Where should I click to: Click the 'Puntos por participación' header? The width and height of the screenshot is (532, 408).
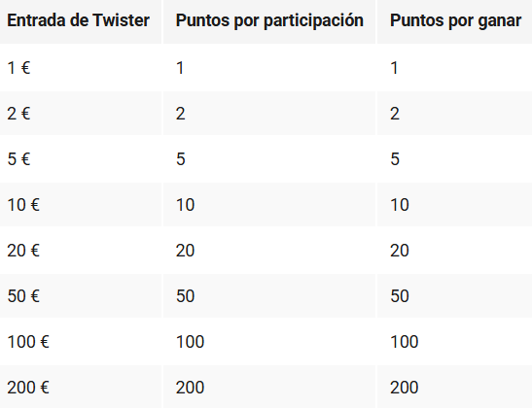click(269, 20)
